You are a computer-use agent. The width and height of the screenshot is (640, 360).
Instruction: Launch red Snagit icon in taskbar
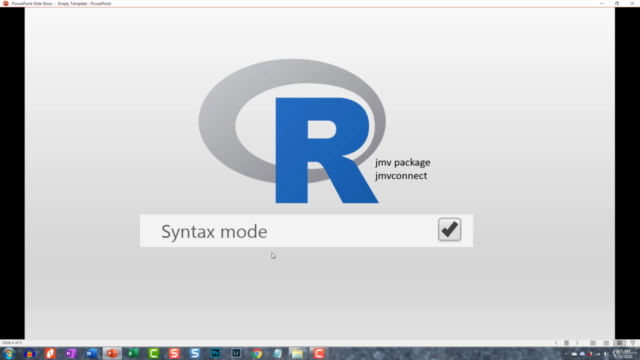click(174, 353)
